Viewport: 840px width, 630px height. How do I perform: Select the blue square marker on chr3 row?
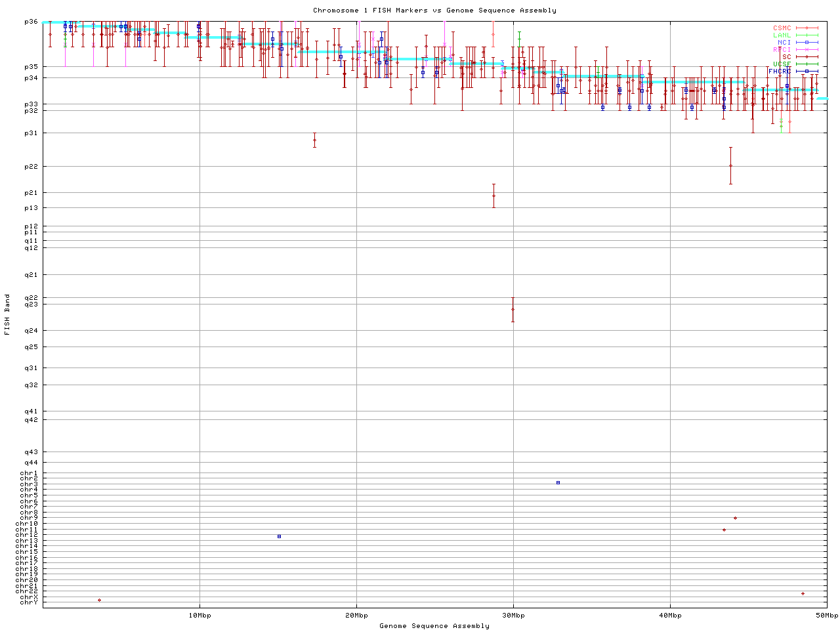[558, 482]
